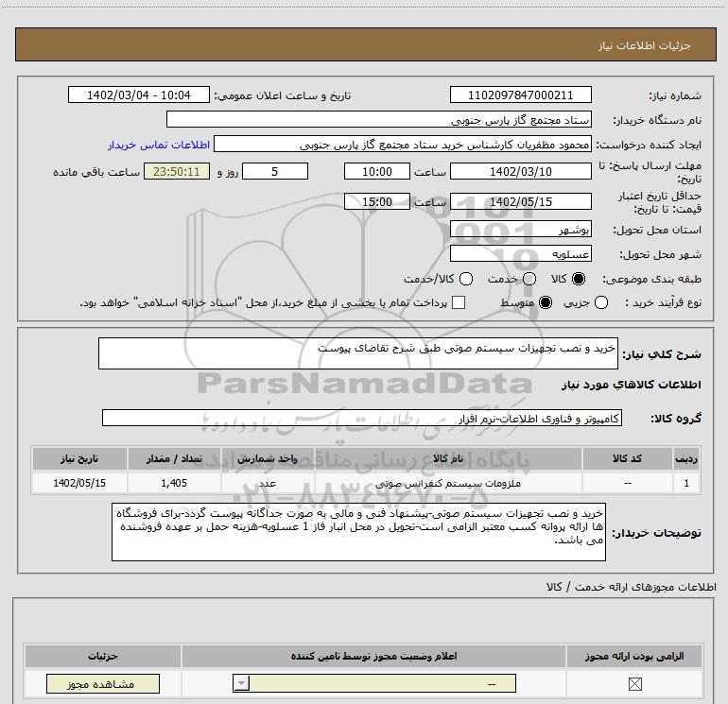Image resolution: width=728 pixels, height=704 pixels.
Task: Click the delivery city field عسلویه
Action: 520,253
